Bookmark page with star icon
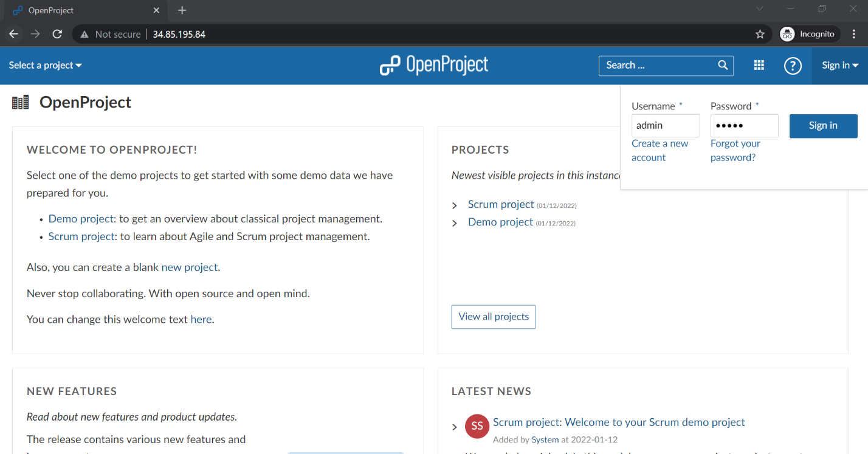 [760, 34]
